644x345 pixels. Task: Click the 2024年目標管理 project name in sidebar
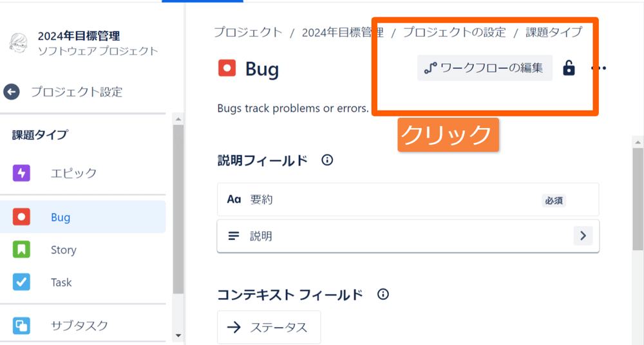click(79, 36)
